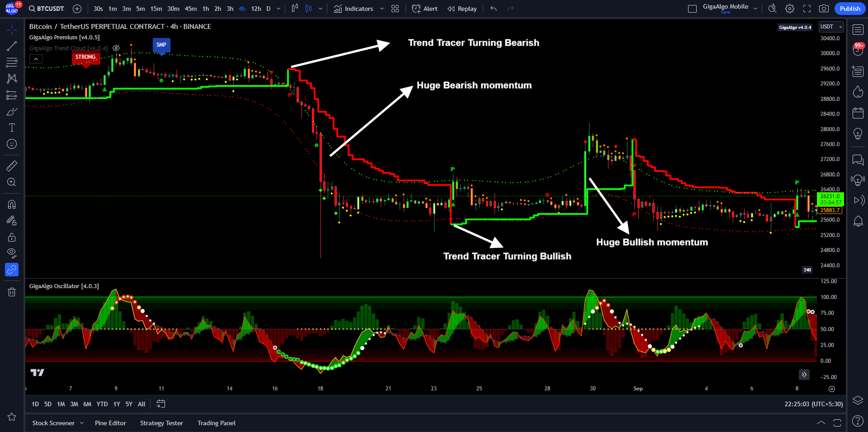Remove drawings with trash icon
Viewport: 868px width, 432px height.
[12, 292]
